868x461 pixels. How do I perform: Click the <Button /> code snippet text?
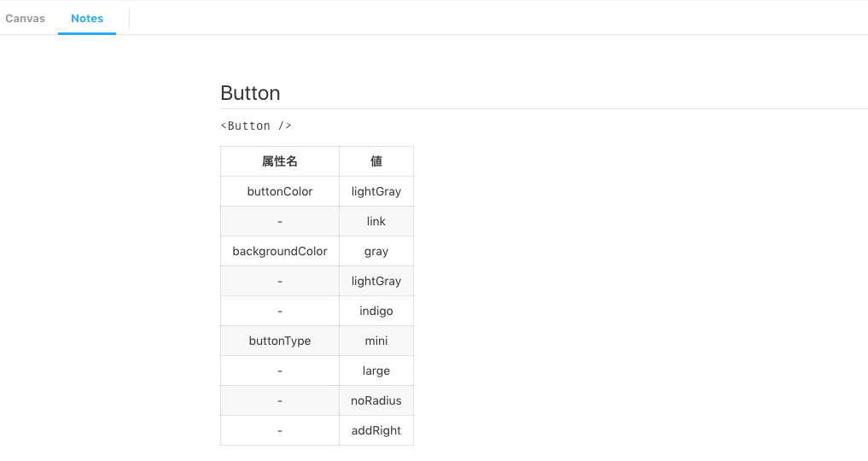(x=256, y=125)
